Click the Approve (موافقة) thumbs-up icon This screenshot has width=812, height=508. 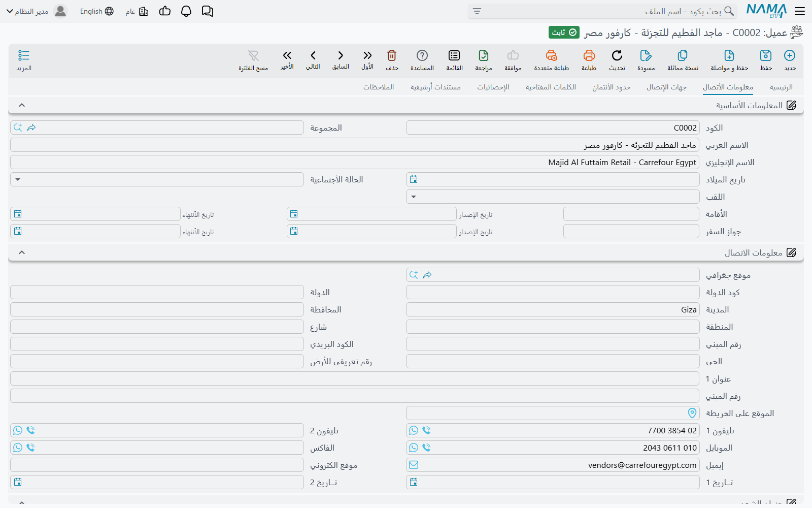(x=513, y=55)
